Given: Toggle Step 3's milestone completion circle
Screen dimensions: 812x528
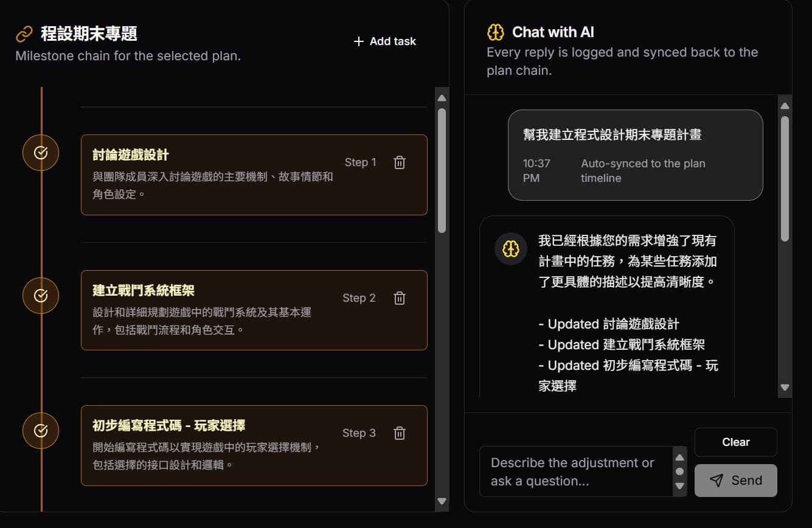Looking at the screenshot, I should 40,431.
